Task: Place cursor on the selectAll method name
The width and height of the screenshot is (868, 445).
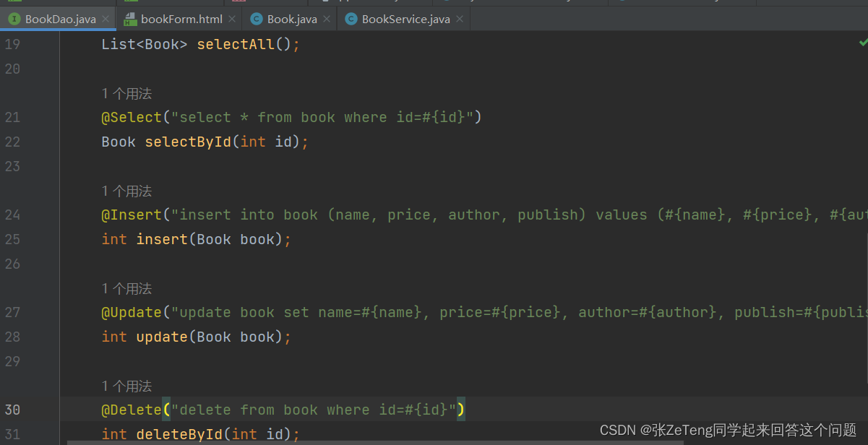Action: click(x=236, y=45)
